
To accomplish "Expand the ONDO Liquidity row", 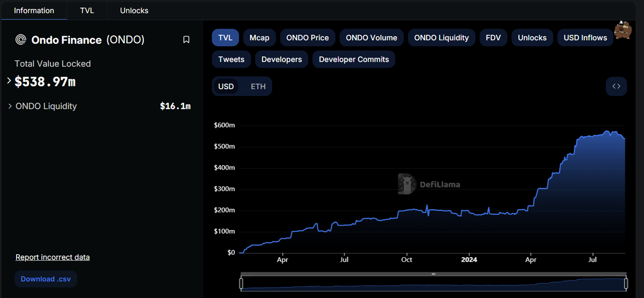I will tap(11, 106).
